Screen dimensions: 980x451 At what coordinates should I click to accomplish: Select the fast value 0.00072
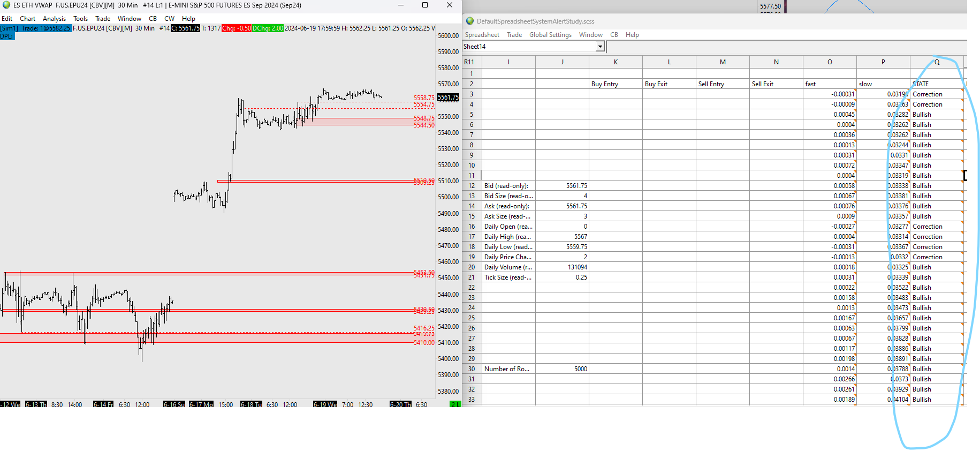tap(830, 166)
